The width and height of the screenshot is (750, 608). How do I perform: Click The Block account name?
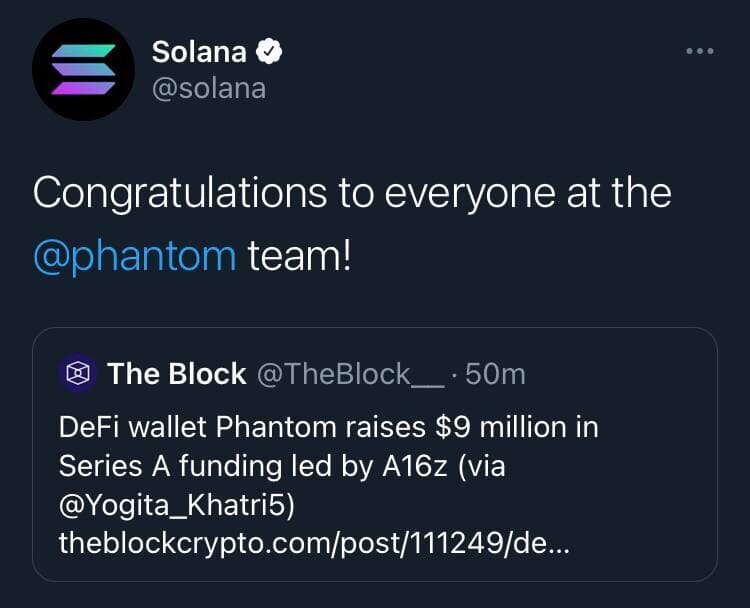click(x=176, y=374)
